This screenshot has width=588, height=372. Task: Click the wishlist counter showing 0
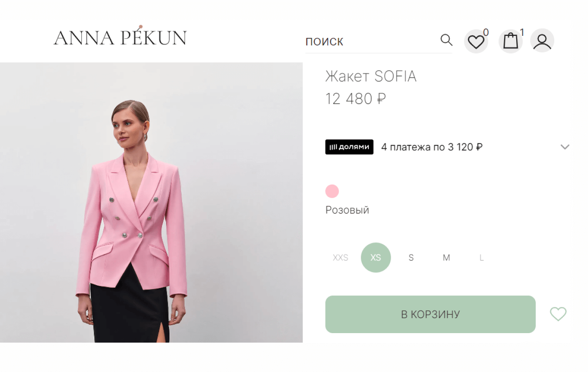click(x=486, y=31)
